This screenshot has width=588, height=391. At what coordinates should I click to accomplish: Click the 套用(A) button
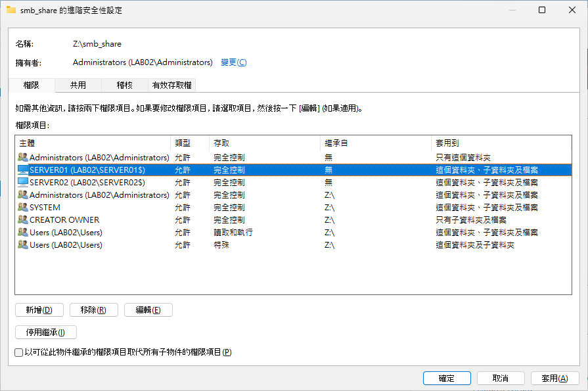coord(555,379)
